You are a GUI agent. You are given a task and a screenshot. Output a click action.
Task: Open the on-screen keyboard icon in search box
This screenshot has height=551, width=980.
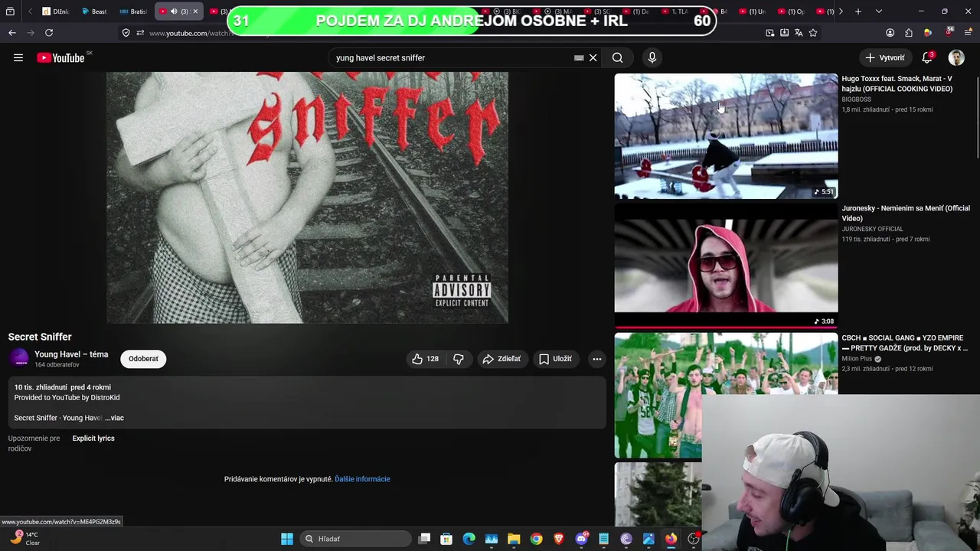click(x=579, y=57)
